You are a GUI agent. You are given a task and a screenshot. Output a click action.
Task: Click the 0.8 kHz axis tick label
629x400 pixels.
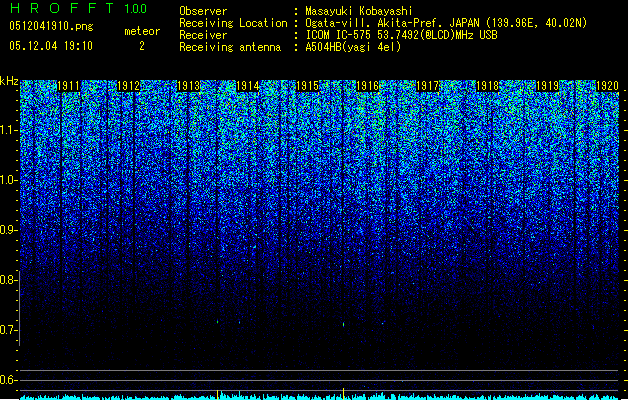tap(8, 280)
